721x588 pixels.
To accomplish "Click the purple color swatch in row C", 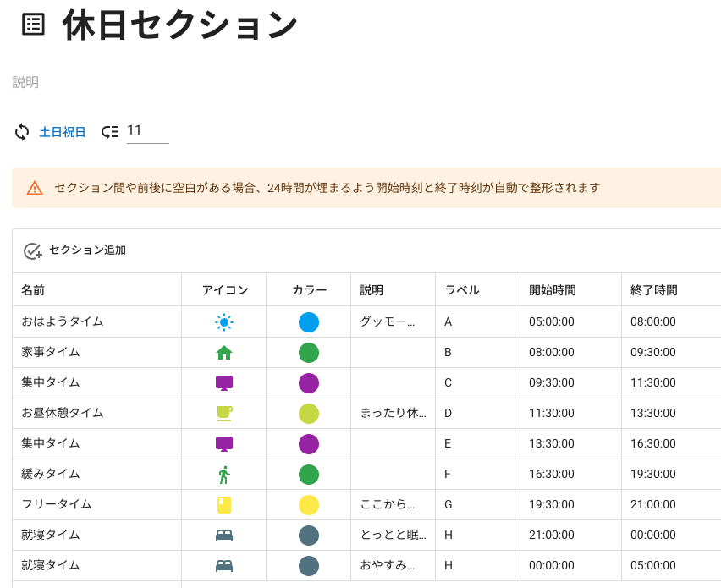I will click(309, 383).
